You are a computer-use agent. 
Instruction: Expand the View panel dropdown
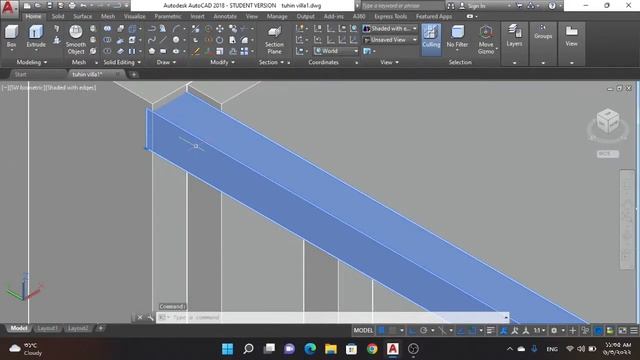coord(389,62)
